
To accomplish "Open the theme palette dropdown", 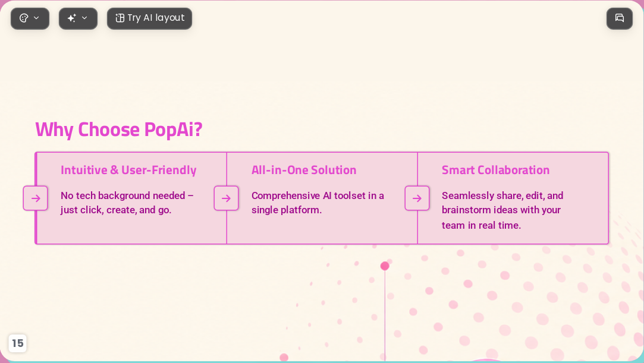I will [30, 18].
